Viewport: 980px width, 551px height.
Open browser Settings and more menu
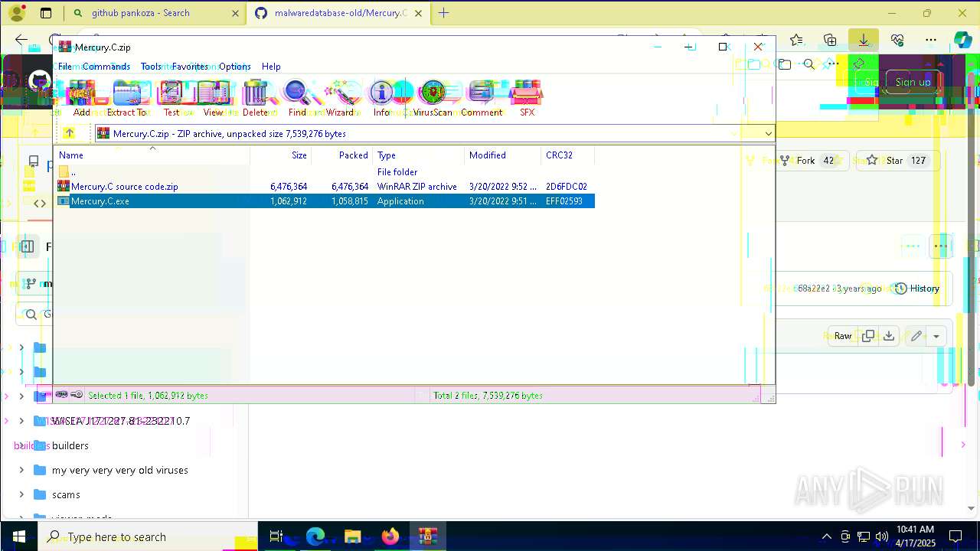click(931, 40)
